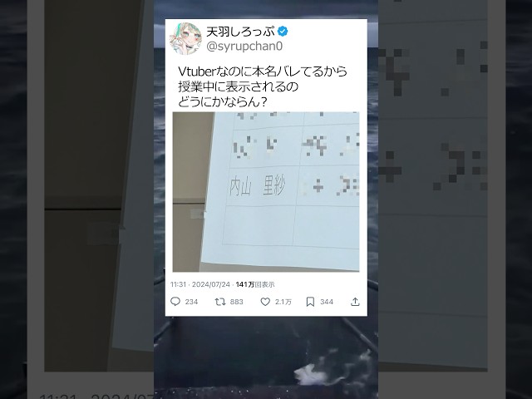Click the blue verified checkmark badge

[x=283, y=32]
